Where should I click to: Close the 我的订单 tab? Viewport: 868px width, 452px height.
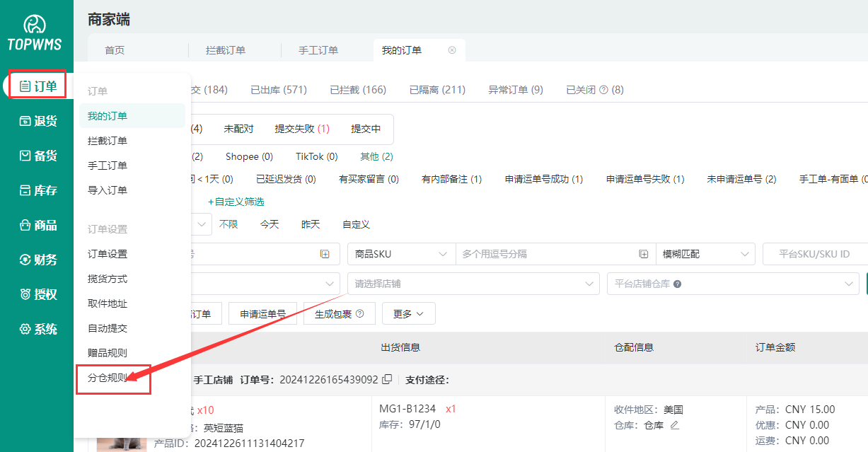452,50
